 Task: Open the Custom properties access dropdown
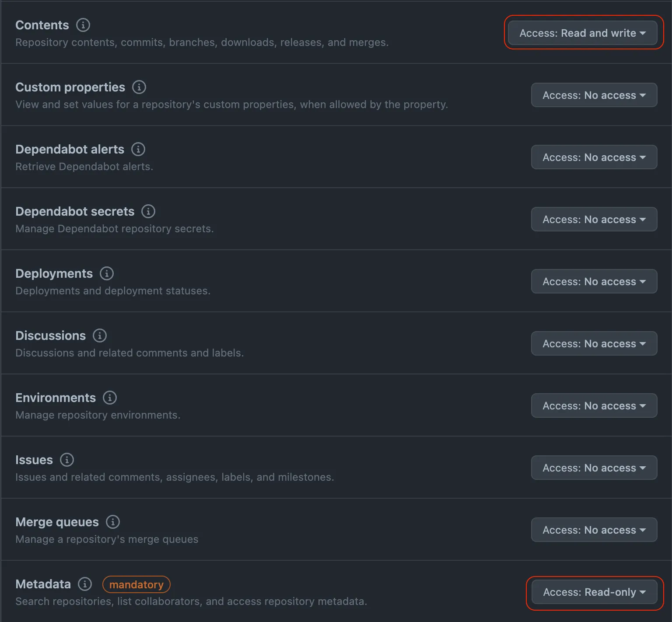594,95
